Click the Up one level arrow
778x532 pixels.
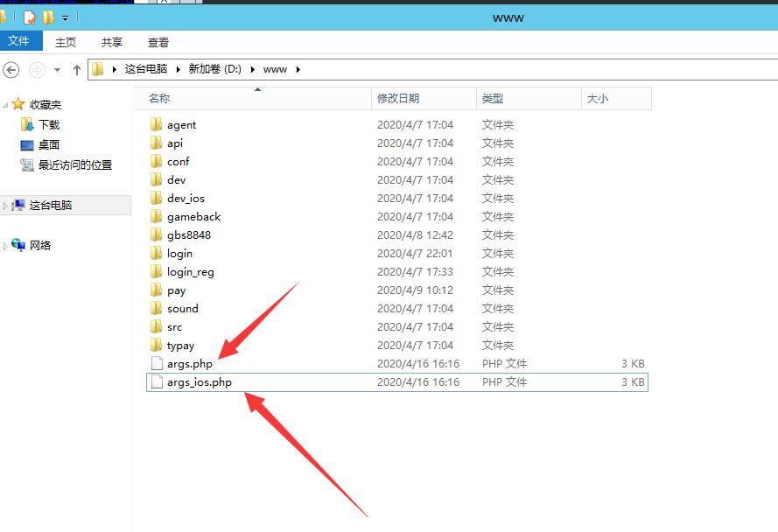tap(77, 70)
